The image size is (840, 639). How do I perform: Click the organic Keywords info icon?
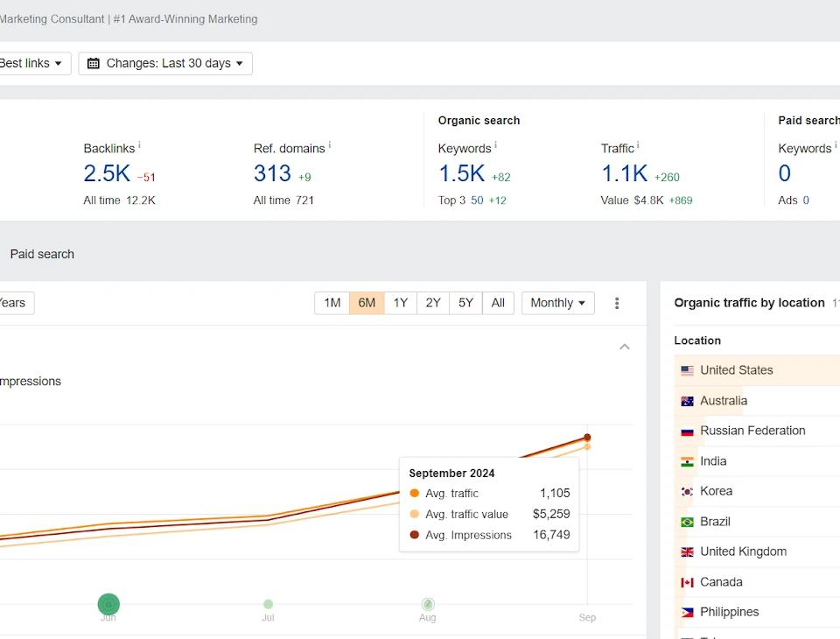point(495,144)
